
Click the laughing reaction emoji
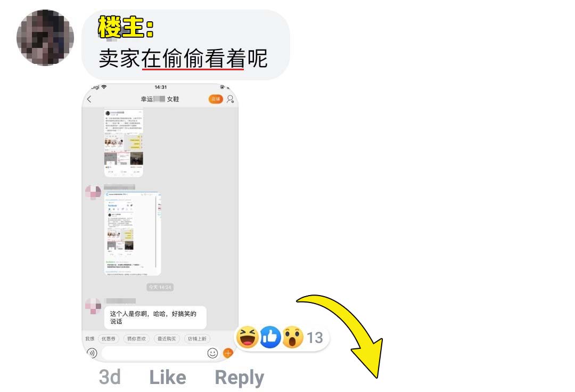pos(248,337)
